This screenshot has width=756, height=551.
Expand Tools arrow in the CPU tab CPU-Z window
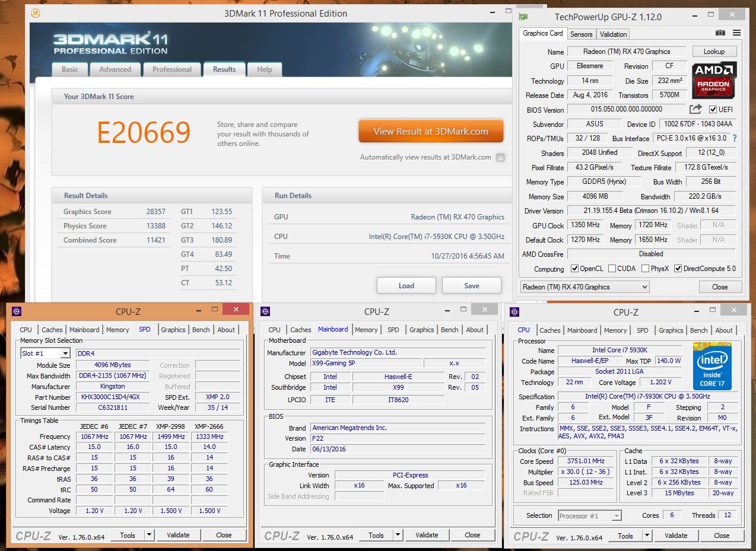[x=647, y=536]
